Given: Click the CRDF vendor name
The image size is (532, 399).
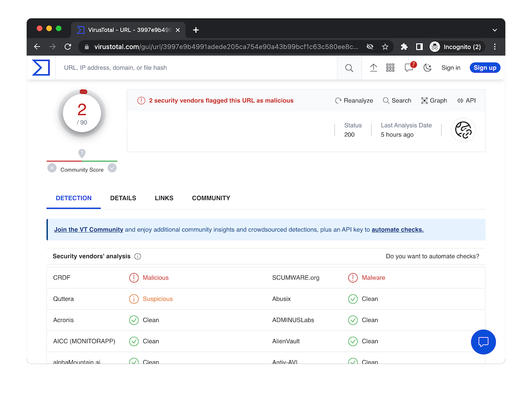Looking at the screenshot, I should [62, 278].
